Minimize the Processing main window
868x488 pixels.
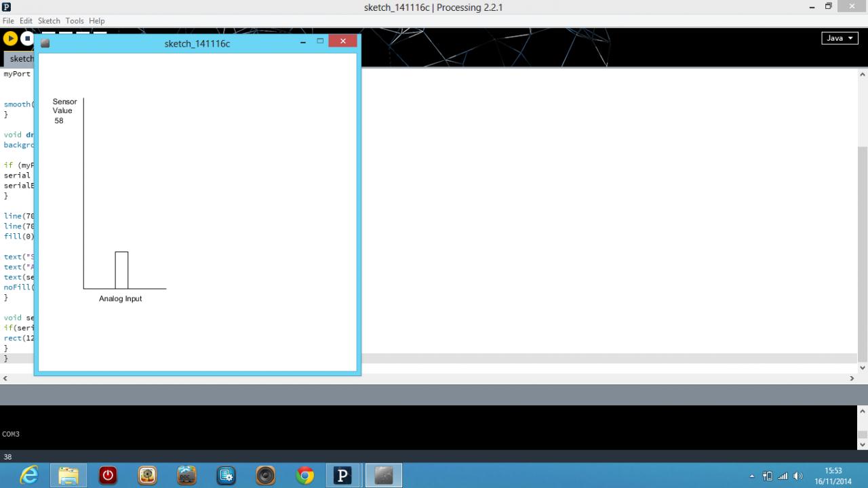[x=812, y=7]
